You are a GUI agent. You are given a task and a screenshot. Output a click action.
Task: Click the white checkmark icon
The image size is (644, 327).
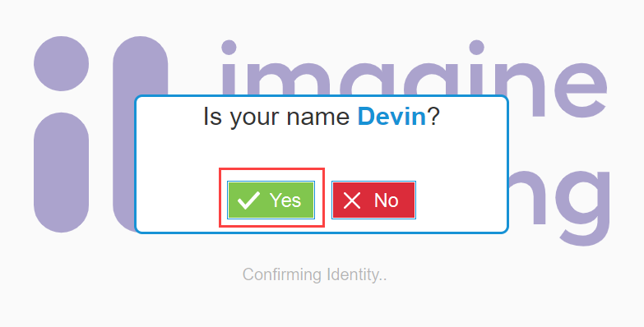248,200
